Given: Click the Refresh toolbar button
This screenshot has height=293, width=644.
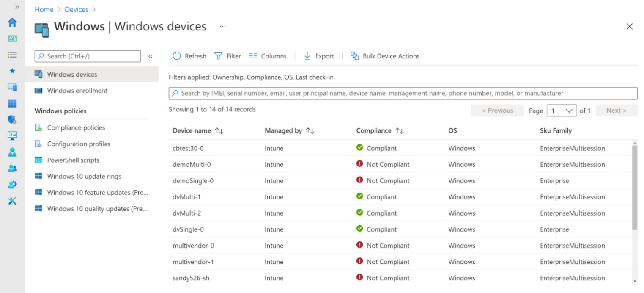Looking at the screenshot, I should [x=189, y=56].
